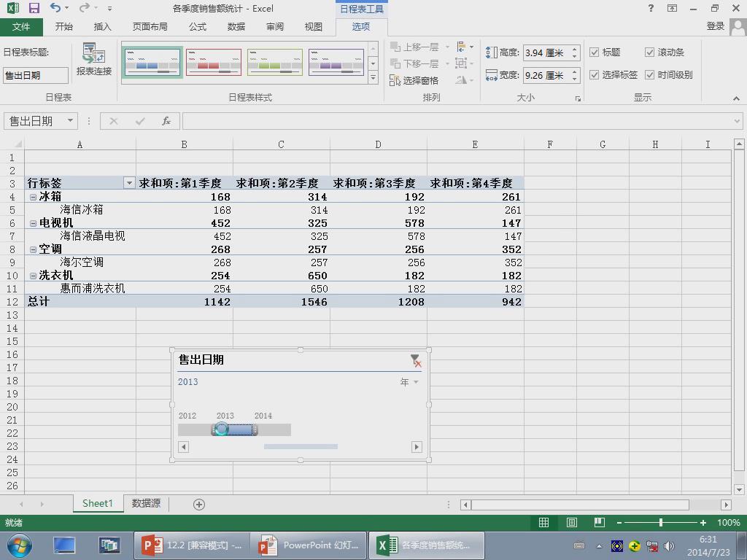Open the Windows Start menu

[x=19, y=545]
